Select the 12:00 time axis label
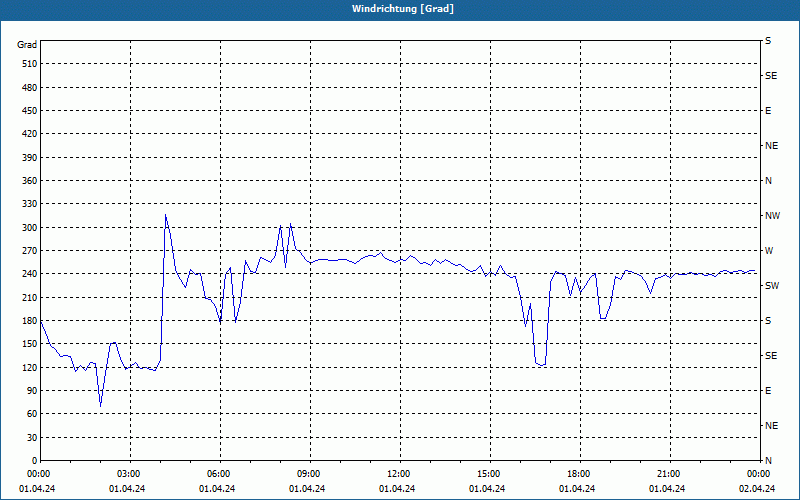The image size is (800, 500). pos(399,474)
